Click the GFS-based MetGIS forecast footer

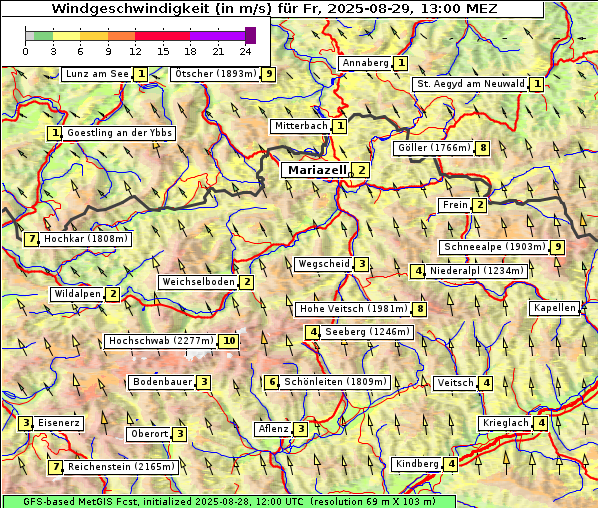point(229,502)
